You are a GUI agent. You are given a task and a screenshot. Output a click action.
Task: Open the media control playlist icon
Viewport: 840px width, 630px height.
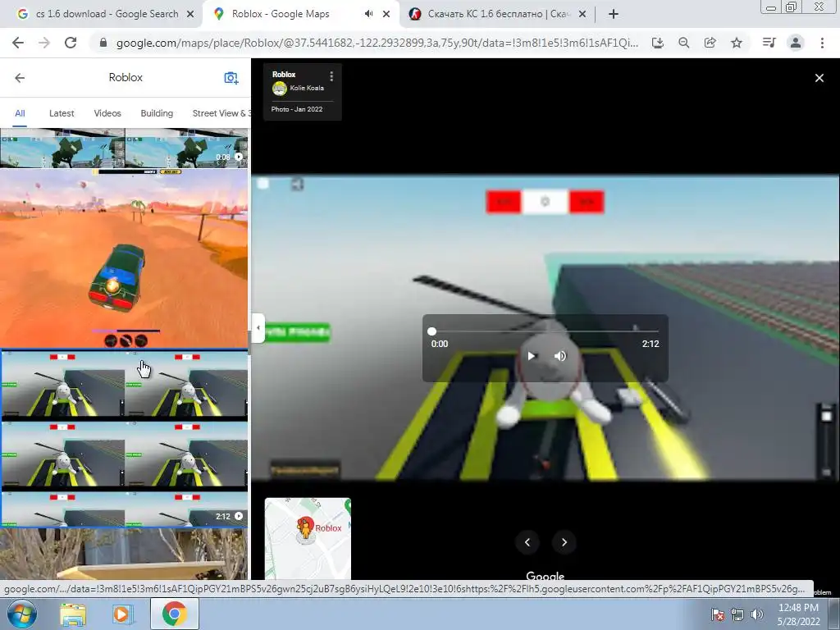pyautogui.click(x=769, y=43)
